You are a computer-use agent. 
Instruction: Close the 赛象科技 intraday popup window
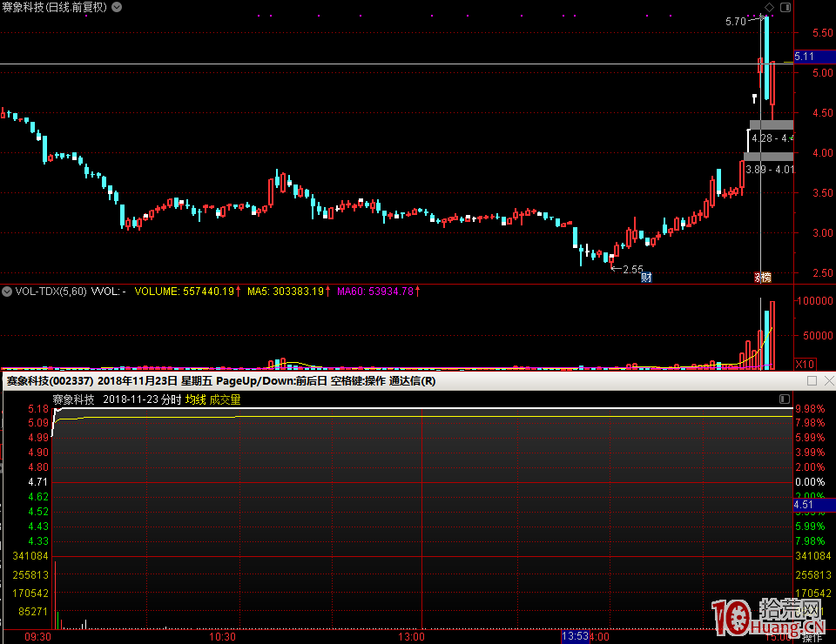(x=827, y=381)
